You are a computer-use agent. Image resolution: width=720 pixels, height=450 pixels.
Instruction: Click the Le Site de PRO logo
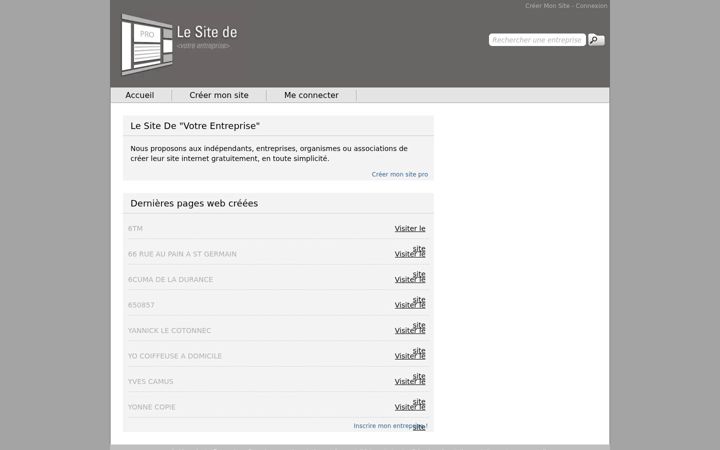[180, 44]
